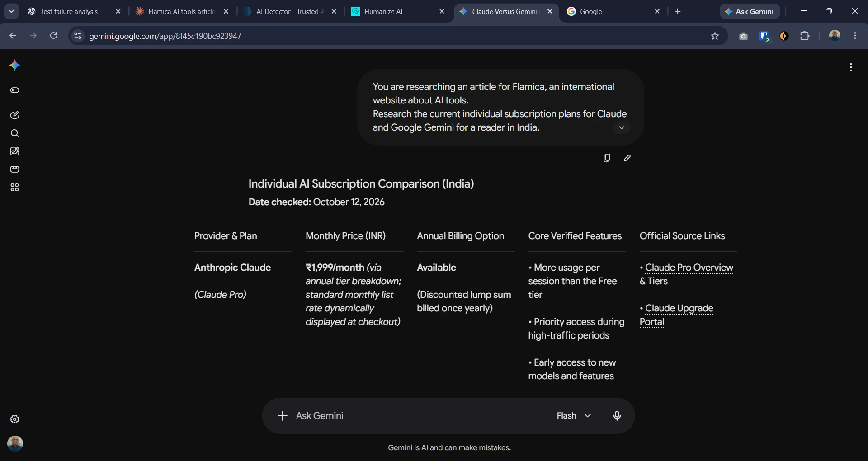Start a new chat with the pencil icon
The height and width of the screenshot is (461, 868).
click(x=14, y=115)
